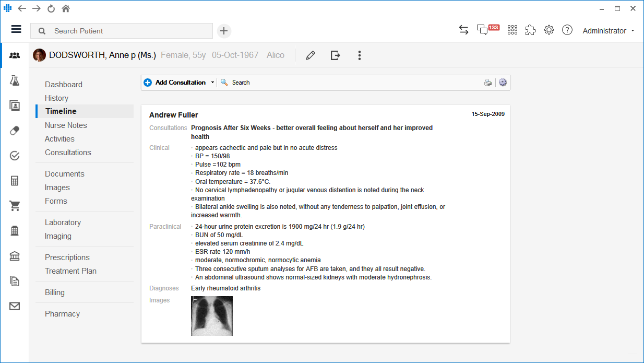This screenshot has height=363, width=644.
Task: Go to Prescriptions section
Action: [x=67, y=257]
